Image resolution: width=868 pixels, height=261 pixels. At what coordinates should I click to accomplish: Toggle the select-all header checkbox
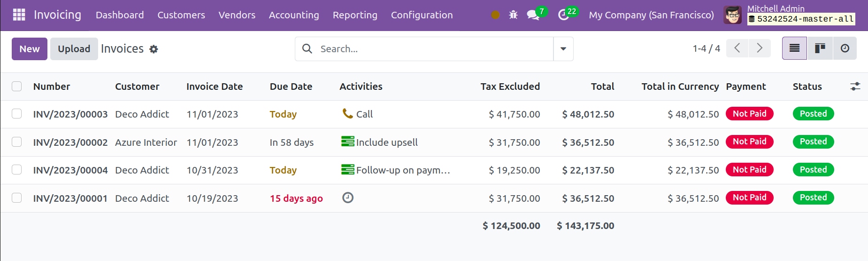(17, 87)
